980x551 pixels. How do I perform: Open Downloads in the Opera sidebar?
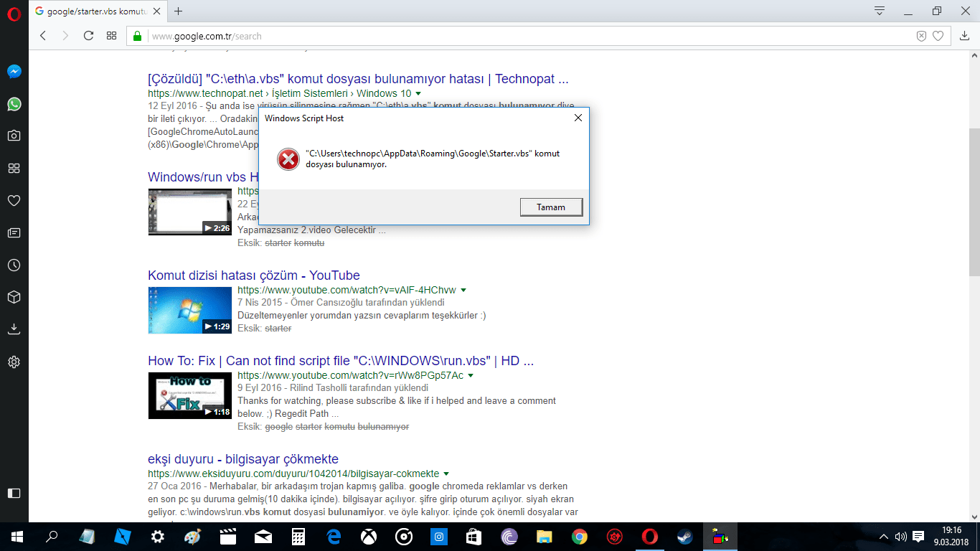[14, 329]
